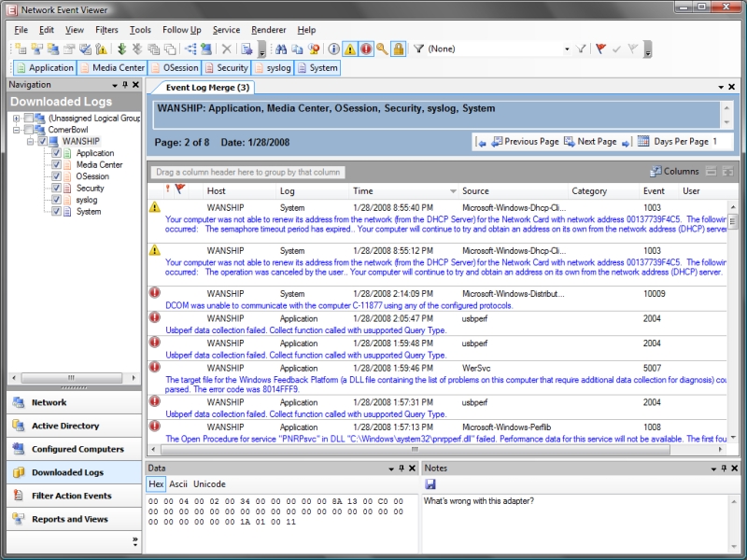The width and height of the screenshot is (747, 560).
Task: Click the Days Per Page input field
Action: (722, 142)
